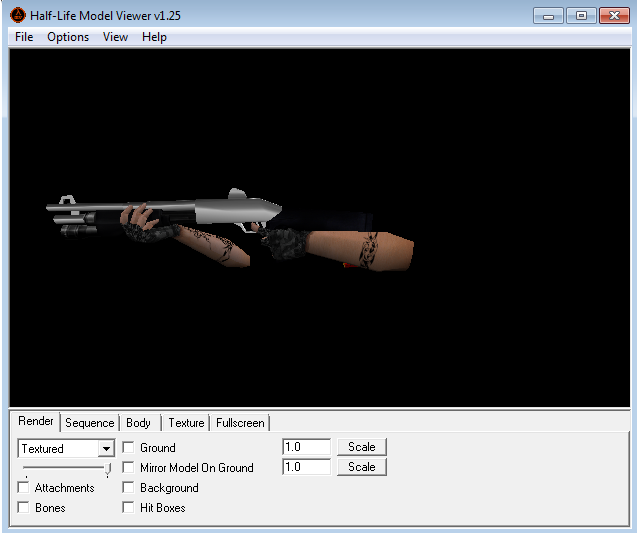Enable the Attachments checkbox
The image size is (638, 534).
click(24, 488)
